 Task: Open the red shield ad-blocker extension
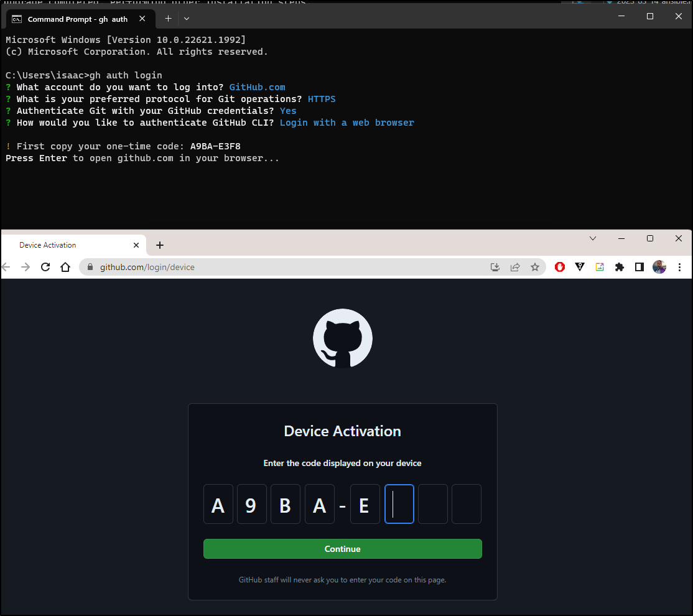pos(559,267)
